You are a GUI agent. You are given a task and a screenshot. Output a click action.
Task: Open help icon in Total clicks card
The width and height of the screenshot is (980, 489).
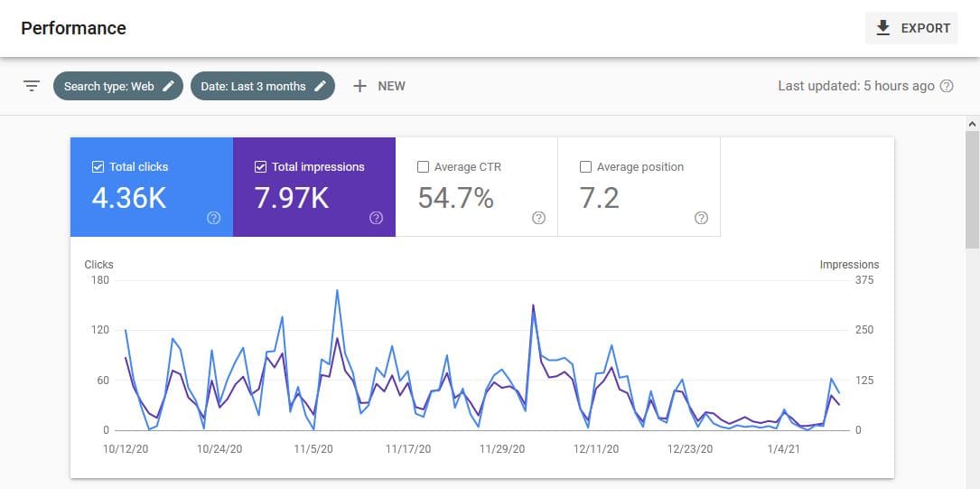[214, 218]
